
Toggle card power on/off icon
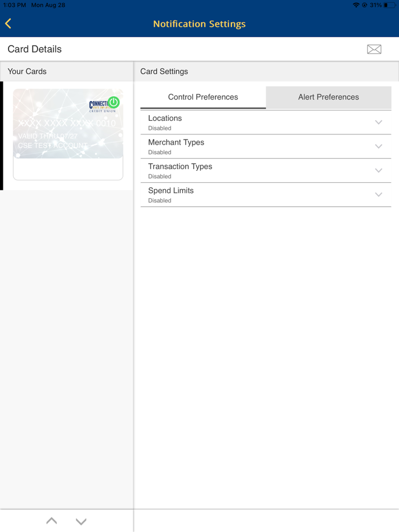point(113,102)
